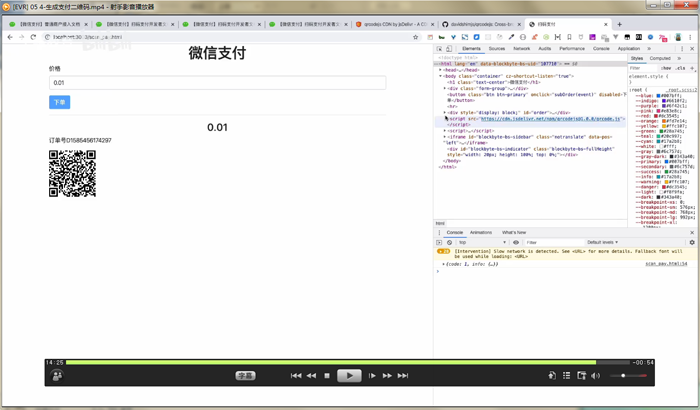Screen dimensions: 700x410
Task: Open the What's New drawer tab
Action: [x=514, y=232]
